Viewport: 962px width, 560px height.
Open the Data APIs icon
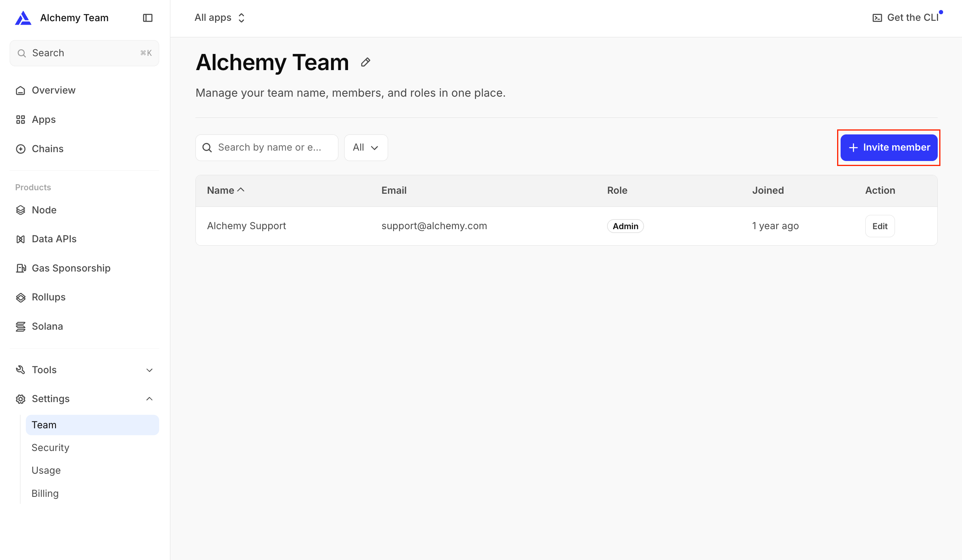20,239
